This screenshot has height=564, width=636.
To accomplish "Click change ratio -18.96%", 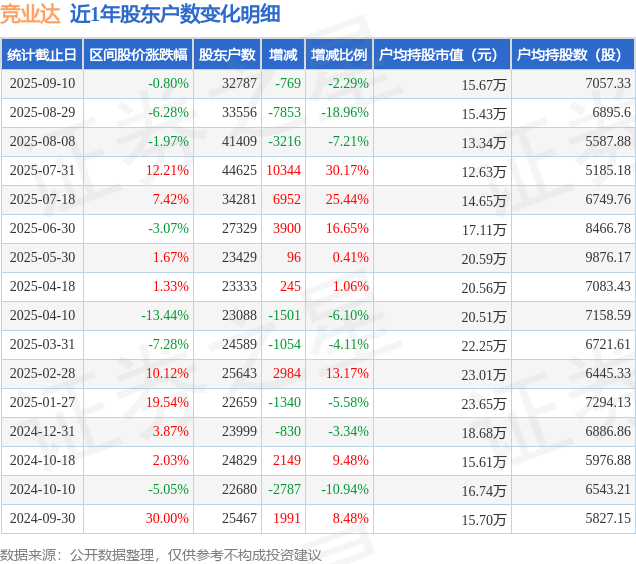I will [x=345, y=112].
